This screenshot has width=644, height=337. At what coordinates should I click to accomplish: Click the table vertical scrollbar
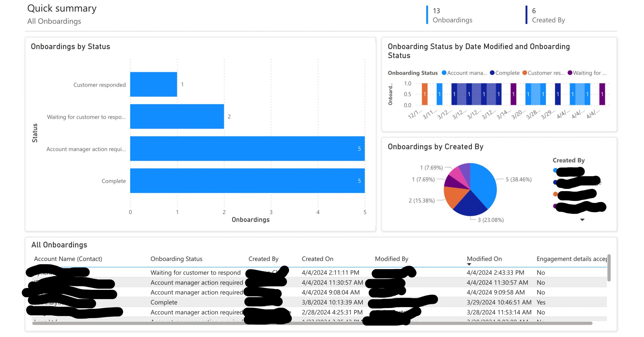pyautogui.click(x=609, y=268)
